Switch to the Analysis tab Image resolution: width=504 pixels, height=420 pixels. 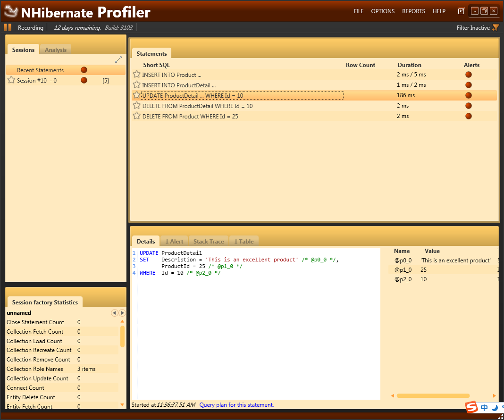pyautogui.click(x=56, y=50)
